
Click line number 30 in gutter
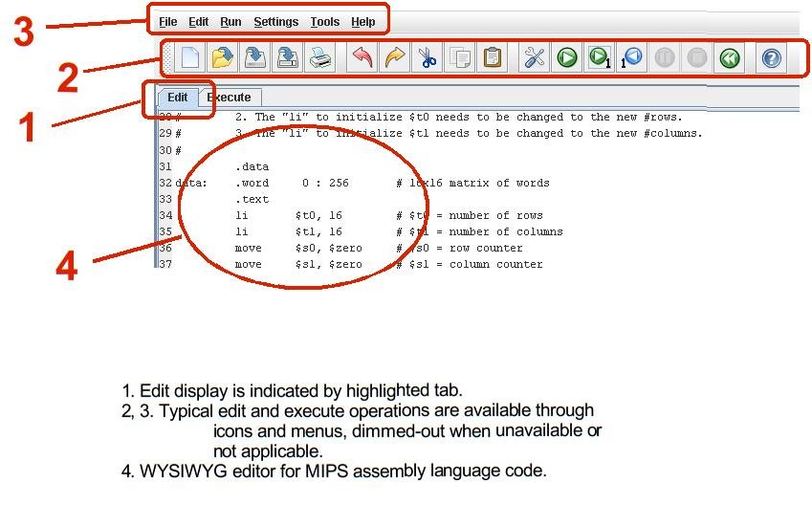pos(165,150)
